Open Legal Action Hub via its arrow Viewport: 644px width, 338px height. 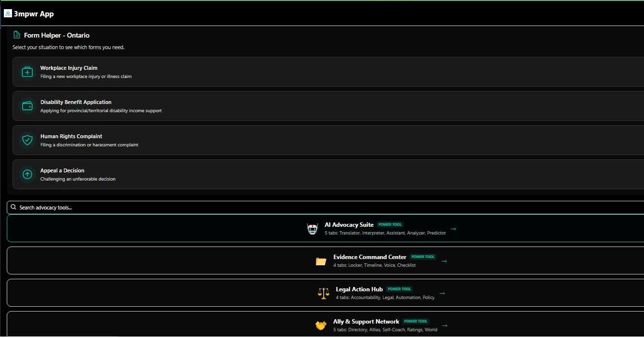(442, 293)
